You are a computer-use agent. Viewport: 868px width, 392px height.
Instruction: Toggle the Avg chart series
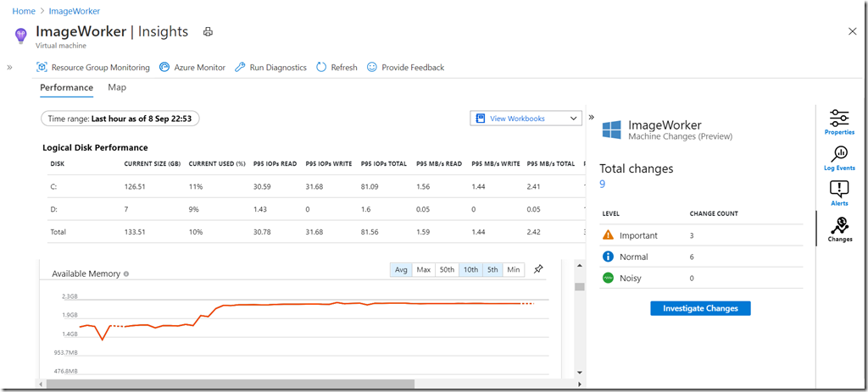click(401, 270)
